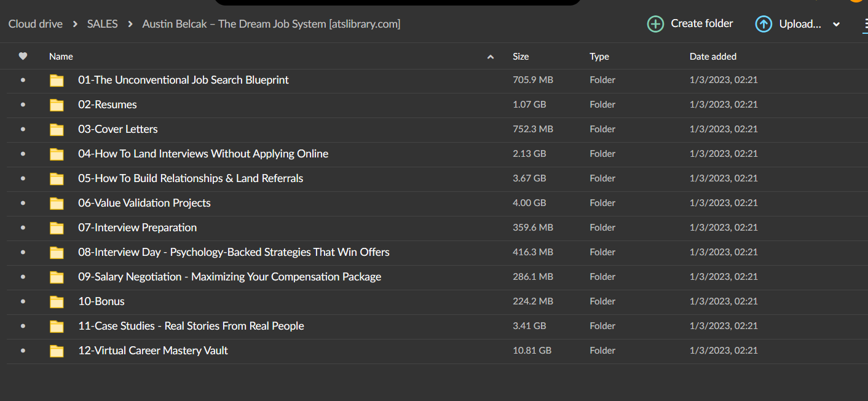Click the 2.13 GB size value
Screen dimensions: 868x401
pos(529,154)
